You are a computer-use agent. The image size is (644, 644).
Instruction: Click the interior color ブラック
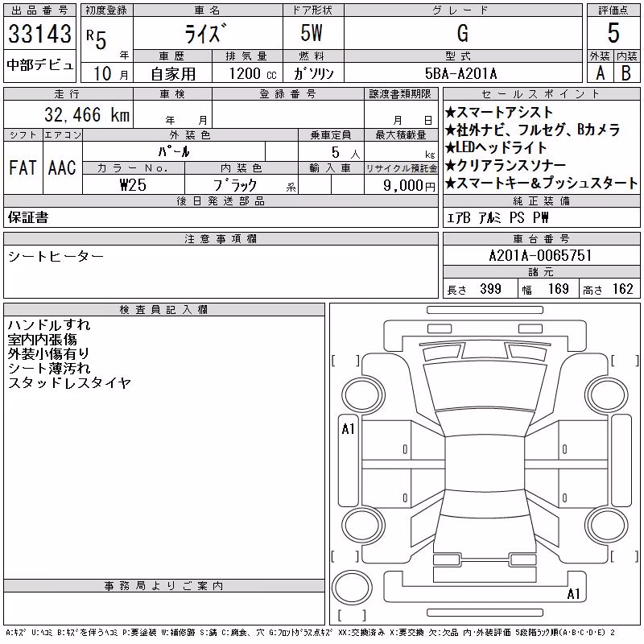coord(235,185)
